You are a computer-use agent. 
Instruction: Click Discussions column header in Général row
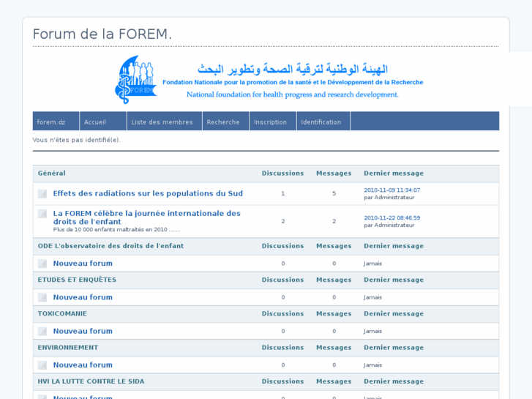point(282,174)
